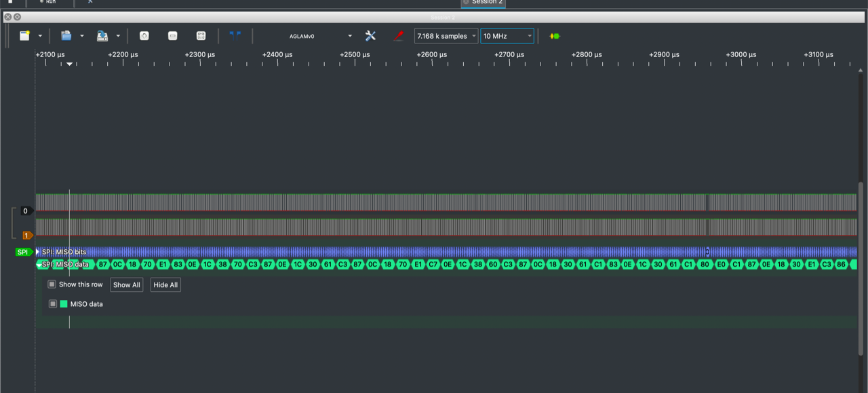
Task: Toggle the blue cursors icon
Action: 235,35
